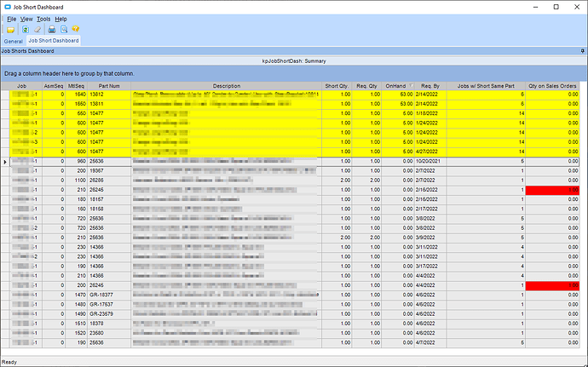Click the OnHand column filter funnel icon
Image resolution: width=588 pixels, height=367 pixels.
[411, 86]
